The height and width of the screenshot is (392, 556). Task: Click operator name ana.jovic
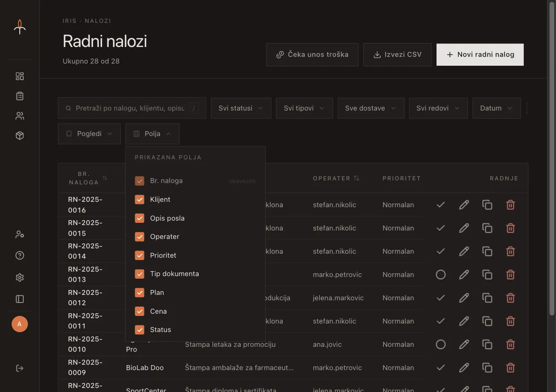pyautogui.click(x=328, y=345)
